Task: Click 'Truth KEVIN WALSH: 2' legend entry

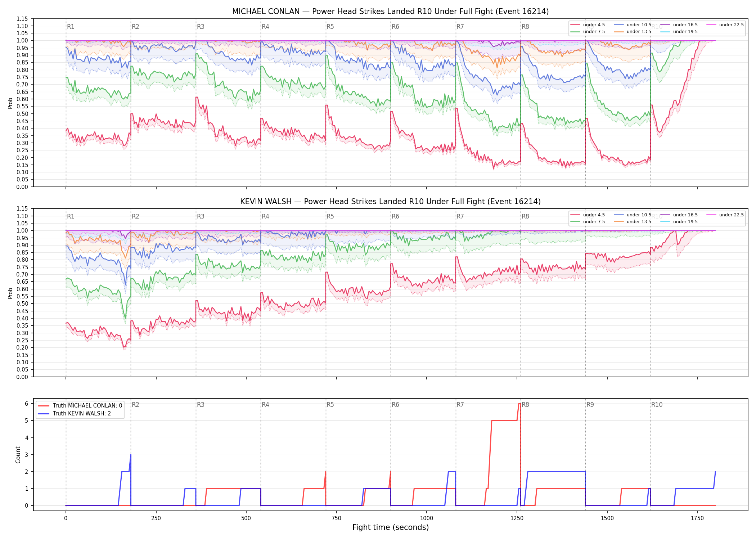Action: point(74,413)
